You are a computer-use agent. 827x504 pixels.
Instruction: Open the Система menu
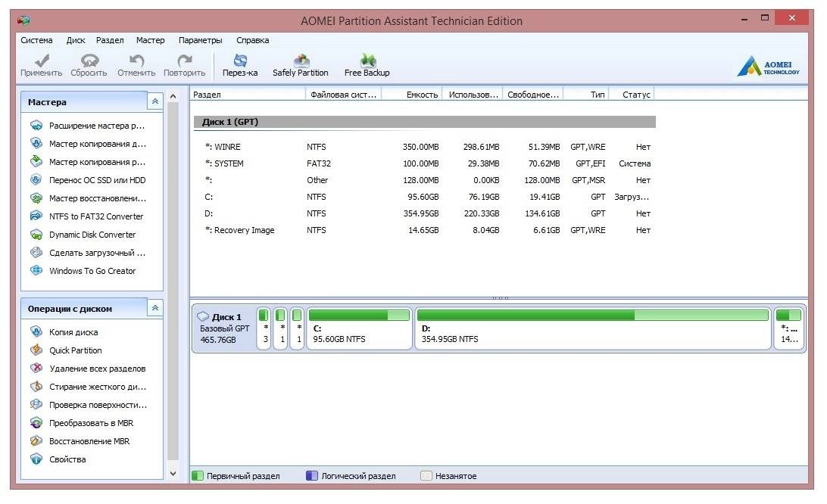(36, 40)
